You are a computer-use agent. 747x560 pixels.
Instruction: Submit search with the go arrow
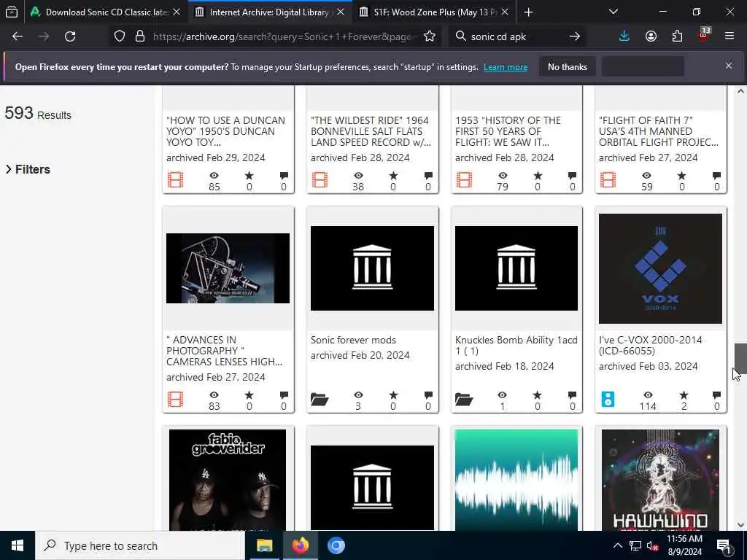pos(575,36)
